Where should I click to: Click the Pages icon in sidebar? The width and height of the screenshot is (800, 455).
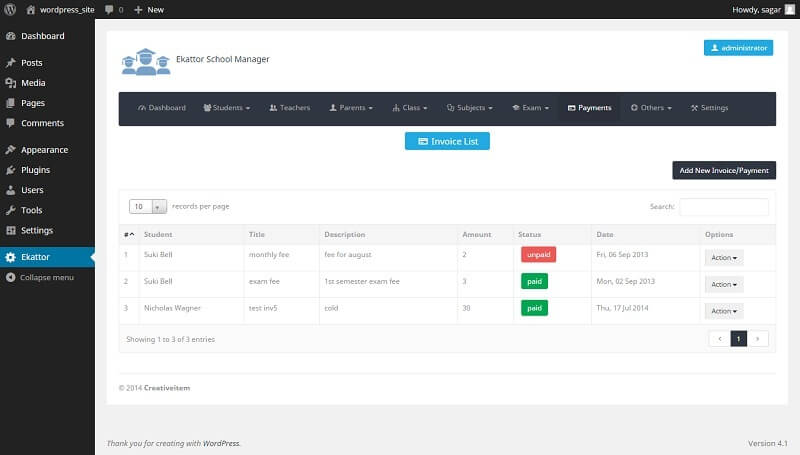pos(11,103)
